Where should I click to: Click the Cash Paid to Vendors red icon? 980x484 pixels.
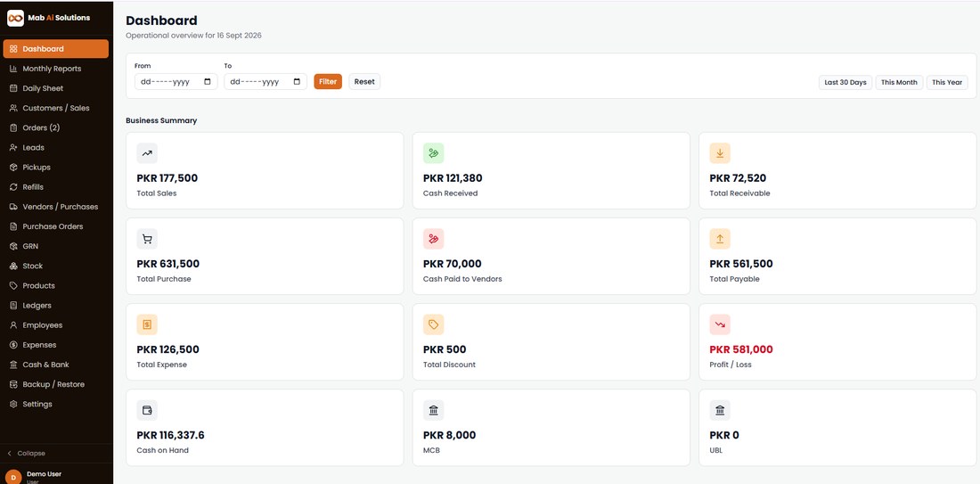(434, 239)
